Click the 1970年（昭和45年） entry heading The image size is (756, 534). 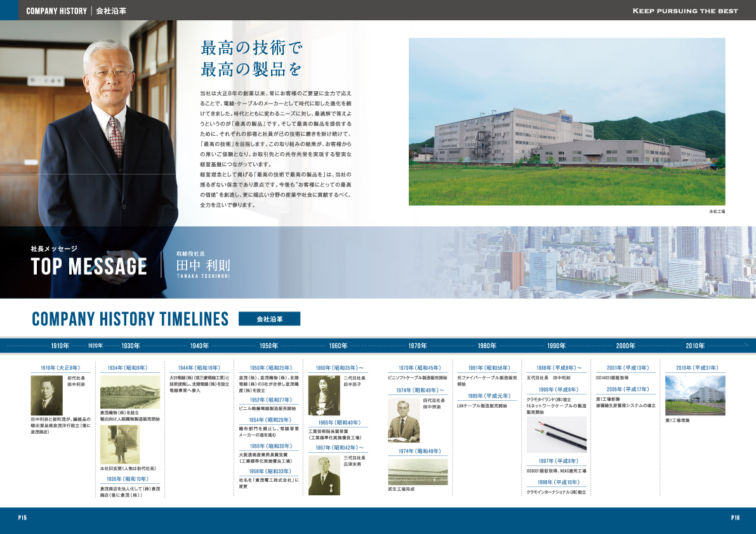[x=420, y=368]
